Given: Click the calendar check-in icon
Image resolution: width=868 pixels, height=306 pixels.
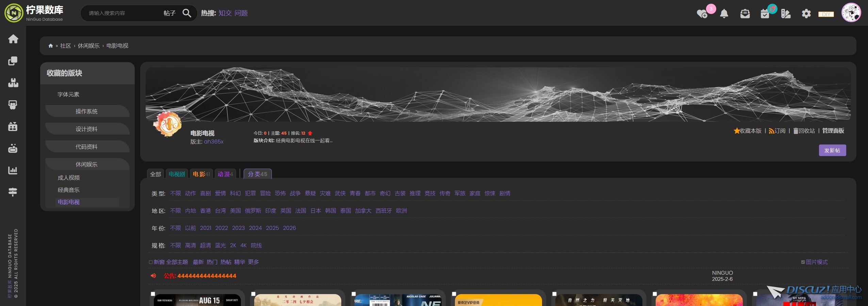Looking at the screenshot, I should [765, 14].
